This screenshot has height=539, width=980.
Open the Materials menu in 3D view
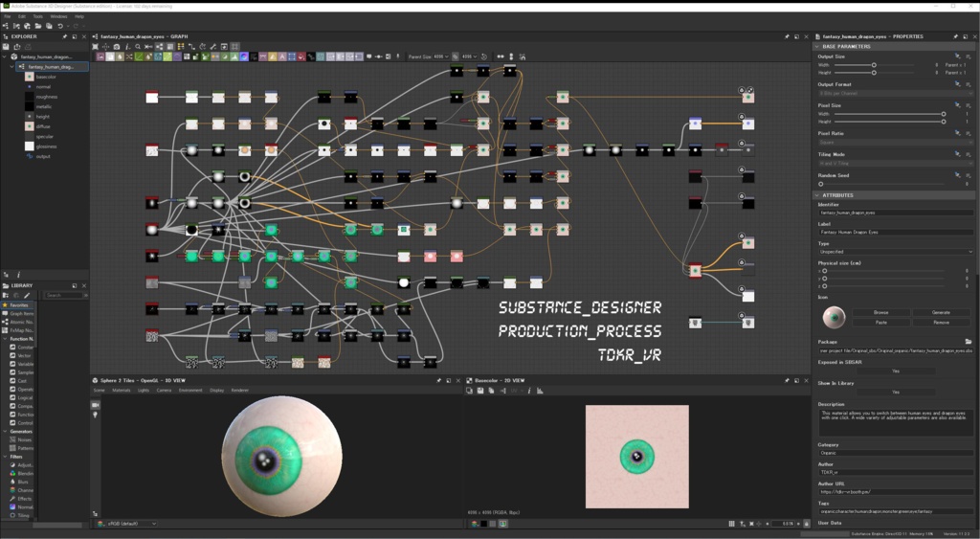pyautogui.click(x=122, y=391)
